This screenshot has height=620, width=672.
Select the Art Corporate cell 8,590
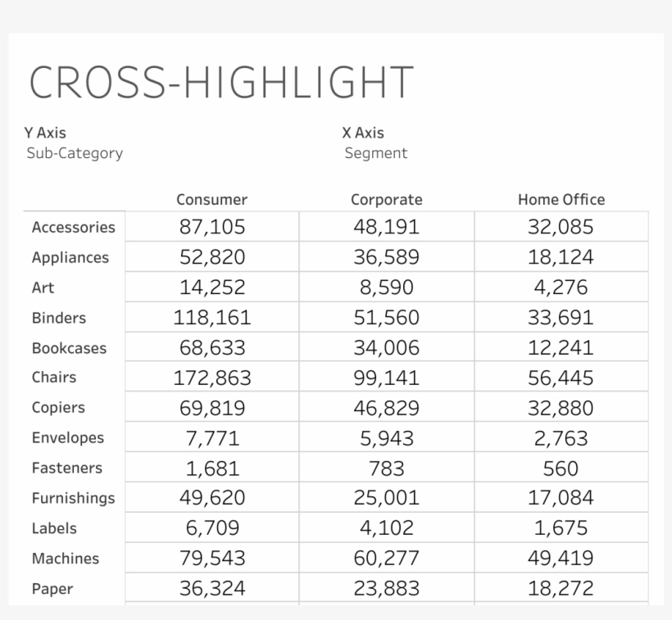tap(386, 287)
